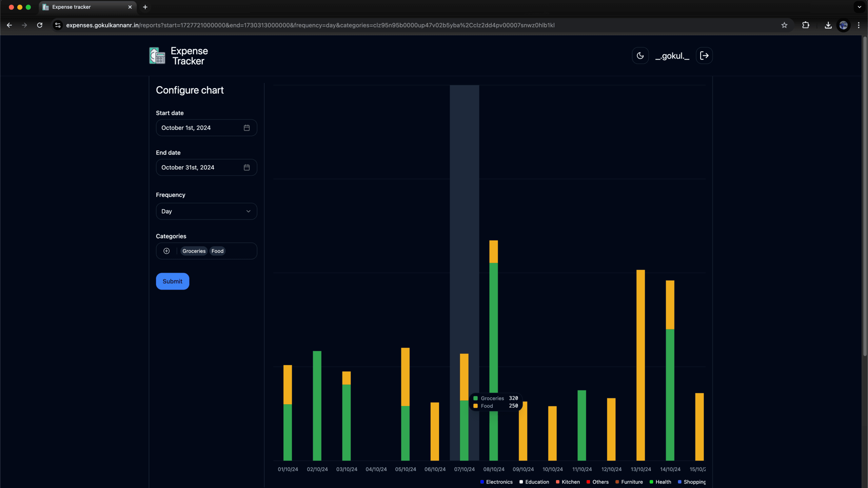Toggle the Electronics series in the legend

496,482
